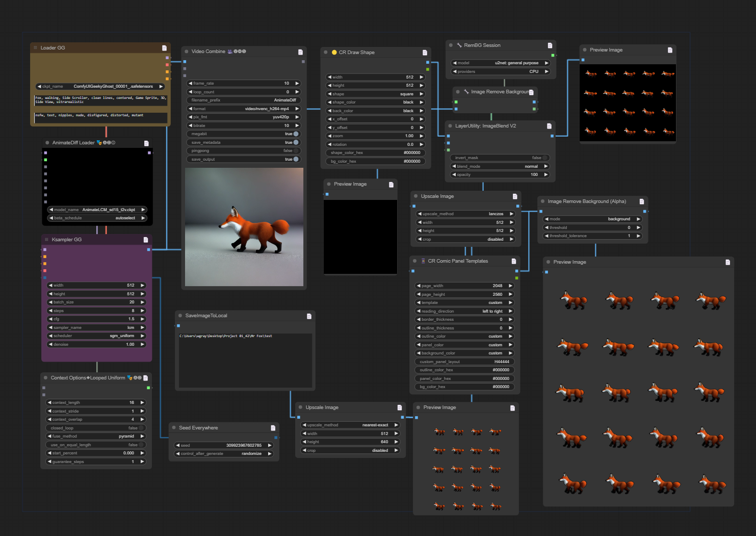Image resolution: width=756 pixels, height=536 pixels.
Task: Open the blend_mode dropdown set to normal
Action: [500, 166]
